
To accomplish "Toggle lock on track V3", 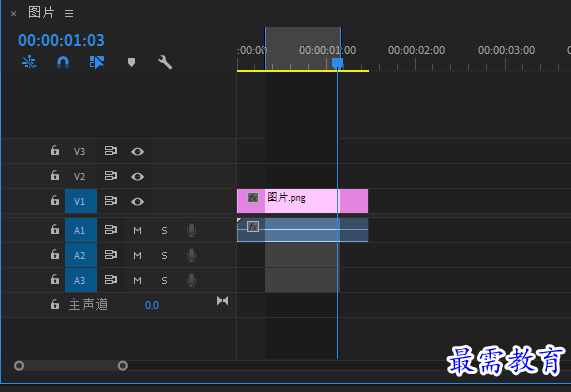I will (x=55, y=150).
